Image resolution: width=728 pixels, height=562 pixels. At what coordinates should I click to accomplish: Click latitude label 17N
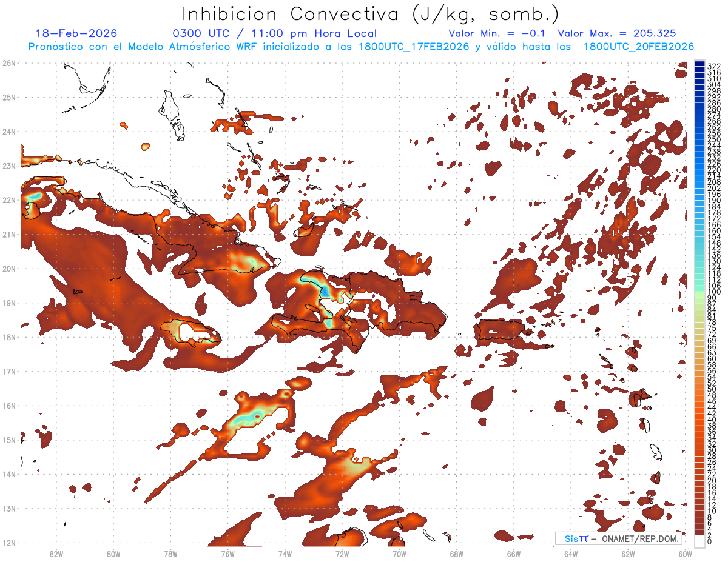click(9, 371)
